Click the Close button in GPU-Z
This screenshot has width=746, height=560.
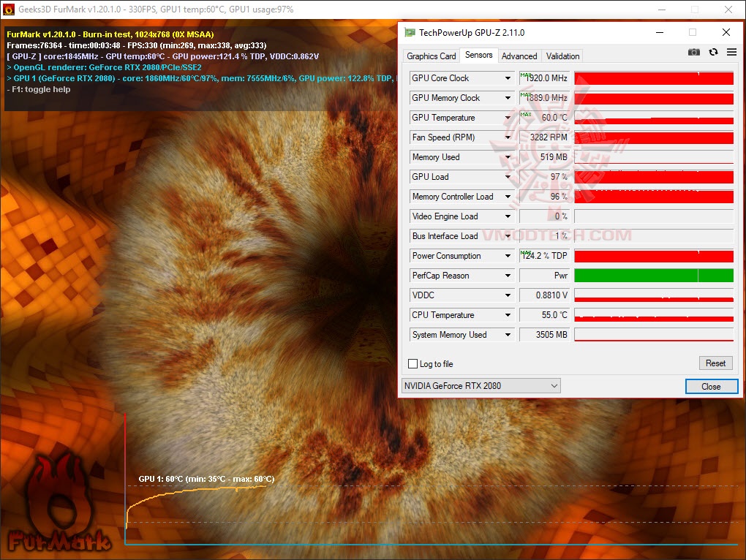pos(712,387)
